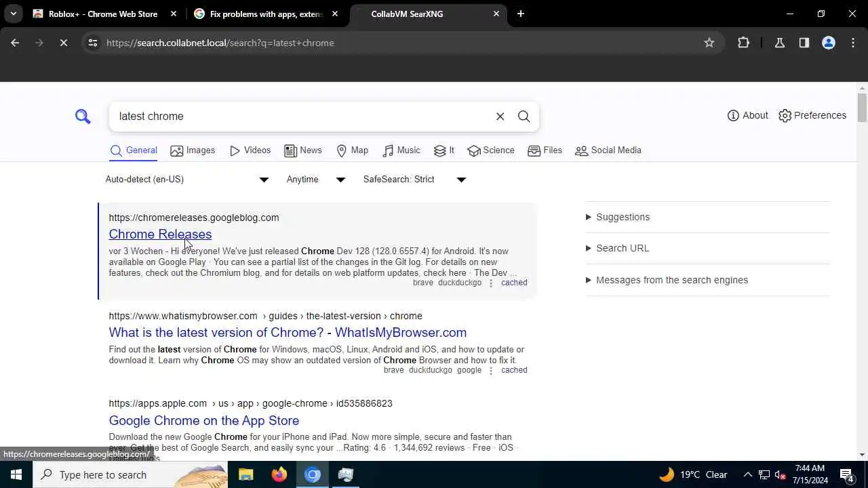This screenshot has width=868, height=488.
Task: Open the muted volume tray icon
Action: coord(781,474)
